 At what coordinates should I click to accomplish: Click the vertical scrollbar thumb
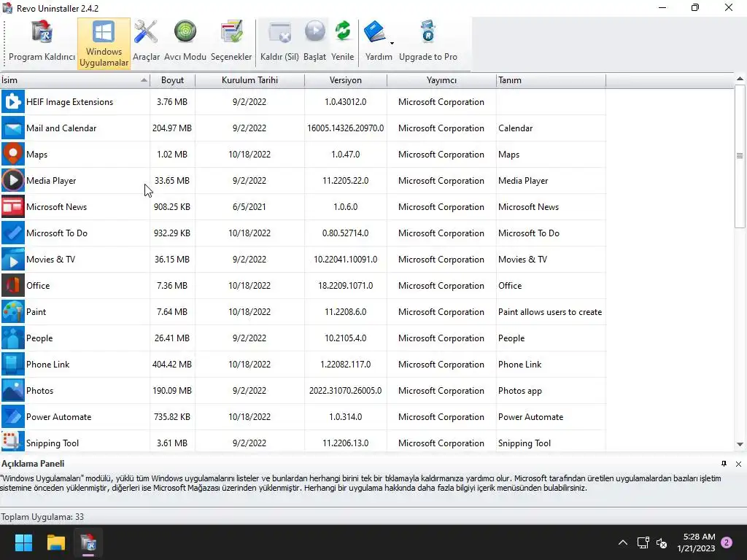pyautogui.click(x=740, y=156)
